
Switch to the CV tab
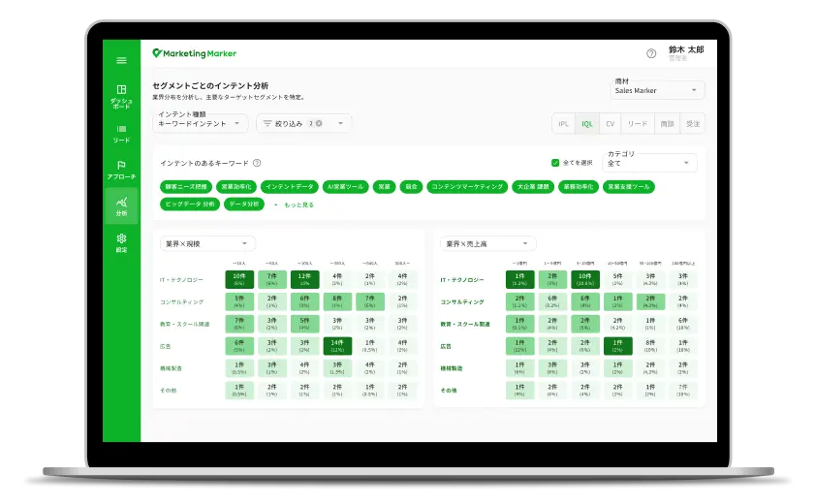(611, 123)
